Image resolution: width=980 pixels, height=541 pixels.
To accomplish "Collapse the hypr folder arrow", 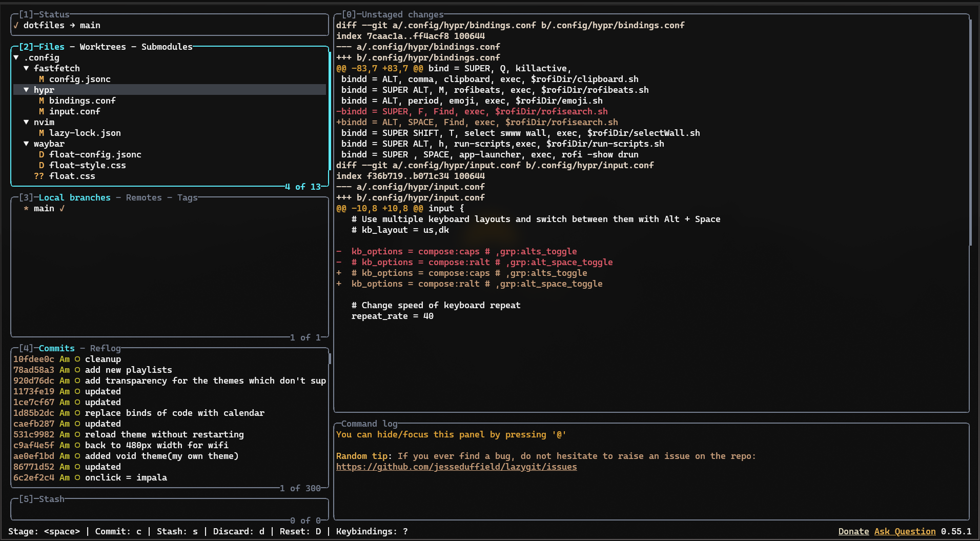I will coord(26,90).
